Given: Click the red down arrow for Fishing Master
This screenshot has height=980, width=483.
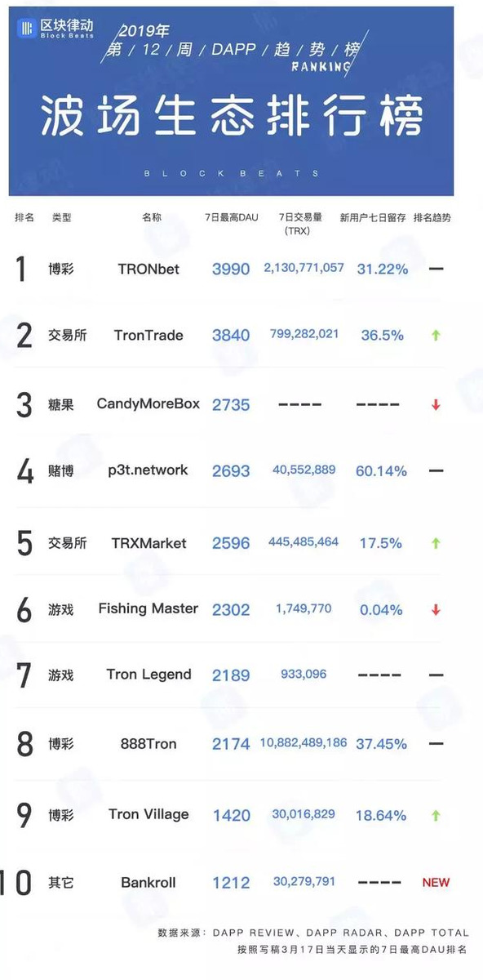Looking at the screenshot, I should 436,609.
